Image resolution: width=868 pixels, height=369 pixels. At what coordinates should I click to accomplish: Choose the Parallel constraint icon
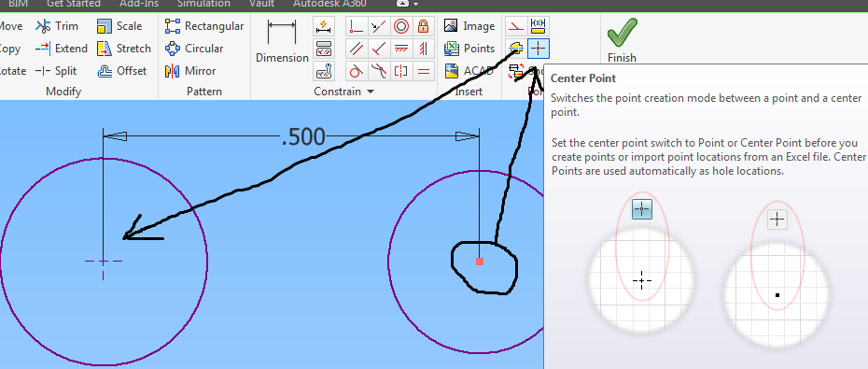(357, 49)
